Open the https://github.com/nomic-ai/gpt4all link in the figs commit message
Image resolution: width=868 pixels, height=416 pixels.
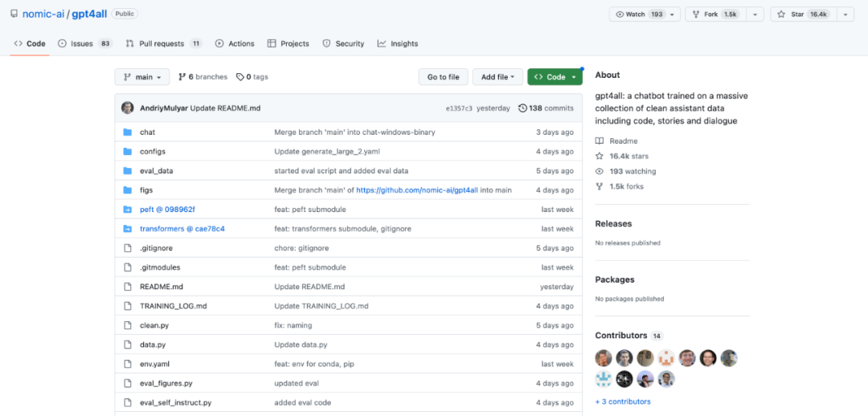417,190
